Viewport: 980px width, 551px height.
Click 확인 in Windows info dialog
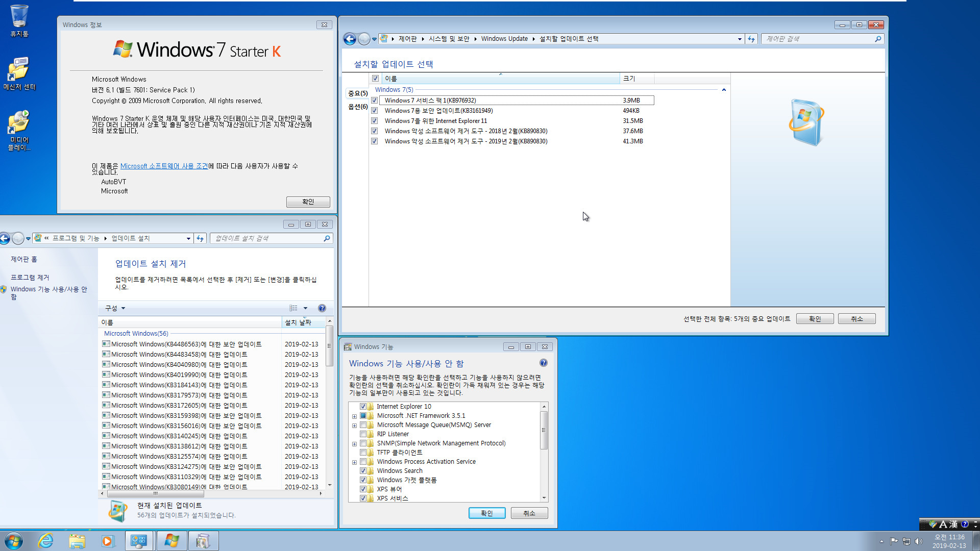(x=308, y=202)
